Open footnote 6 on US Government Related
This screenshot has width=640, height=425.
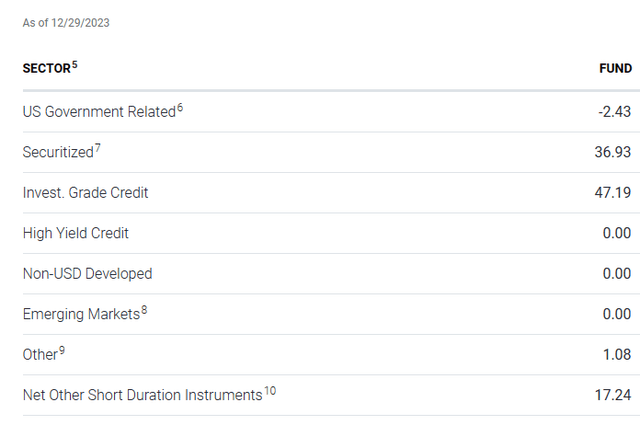point(180,108)
